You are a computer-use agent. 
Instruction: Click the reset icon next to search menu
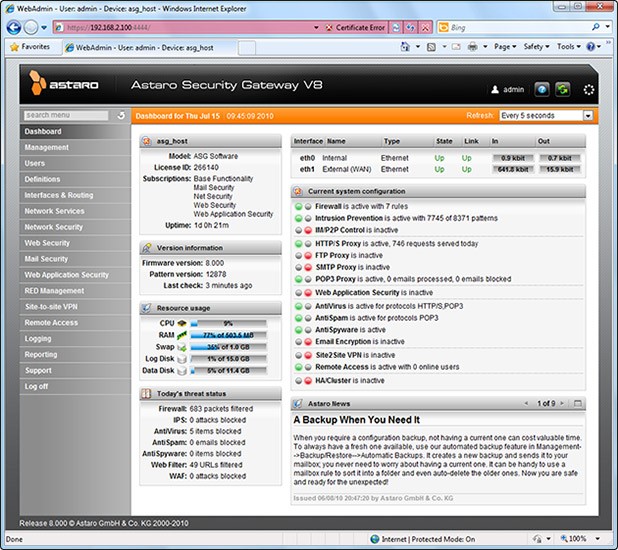pos(121,115)
